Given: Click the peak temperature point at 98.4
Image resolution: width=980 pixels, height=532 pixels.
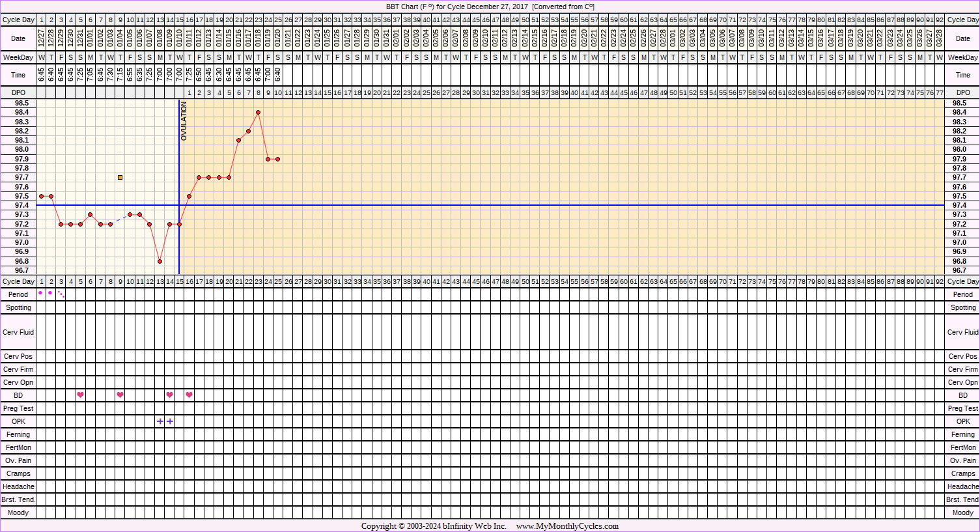Looking at the screenshot, I should coord(259,113).
